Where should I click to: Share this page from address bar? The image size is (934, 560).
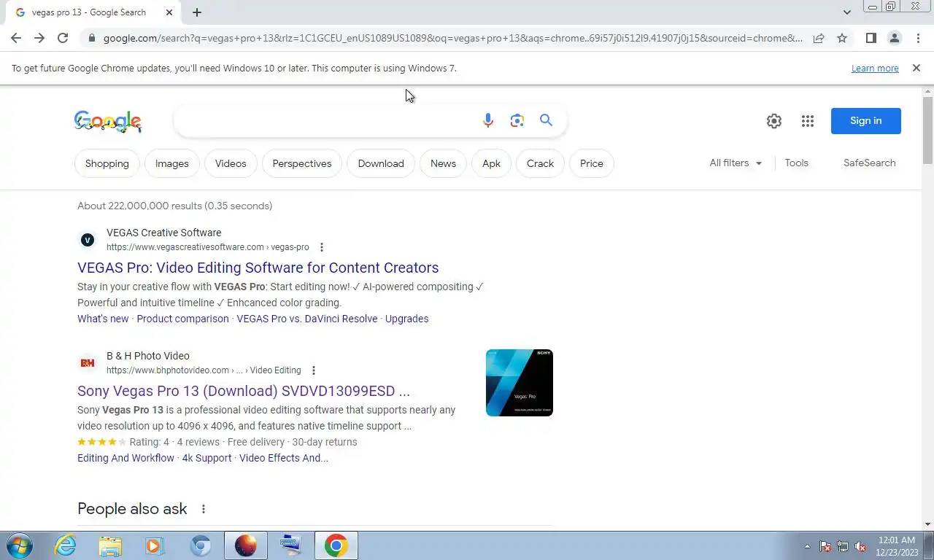coord(819,38)
